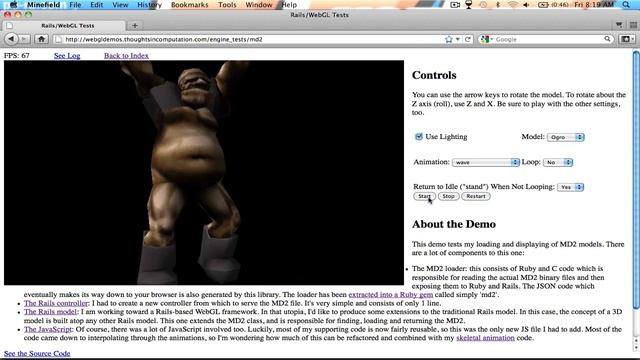Open the See Log link
Image resolution: width=640 pixels, height=360 pixels.
click(x=67, y=56)
